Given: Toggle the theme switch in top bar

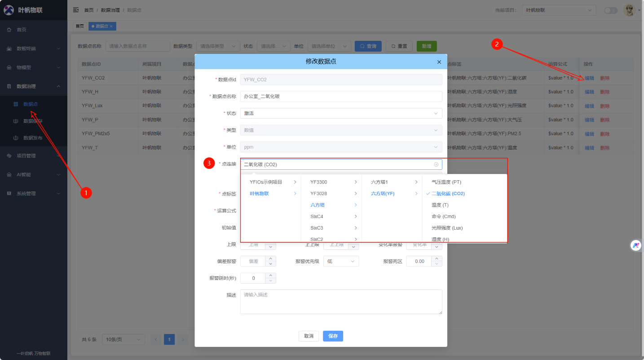Looking at the screenshot, I should tap(610, 10).
